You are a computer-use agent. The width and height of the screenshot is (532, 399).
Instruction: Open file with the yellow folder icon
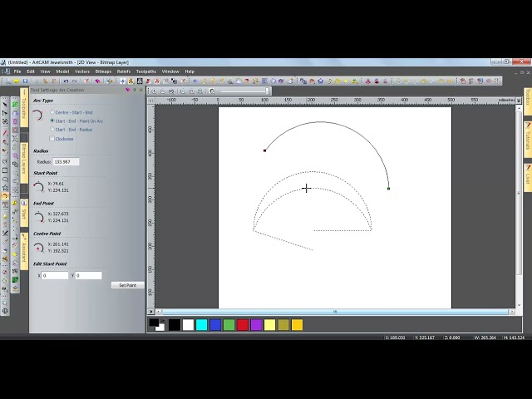point(16,81)
